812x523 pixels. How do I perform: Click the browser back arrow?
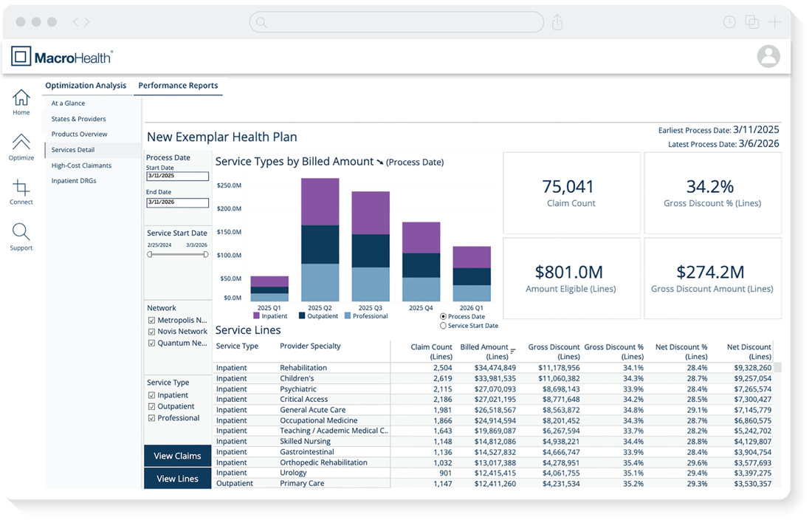(x=75, y=21)
